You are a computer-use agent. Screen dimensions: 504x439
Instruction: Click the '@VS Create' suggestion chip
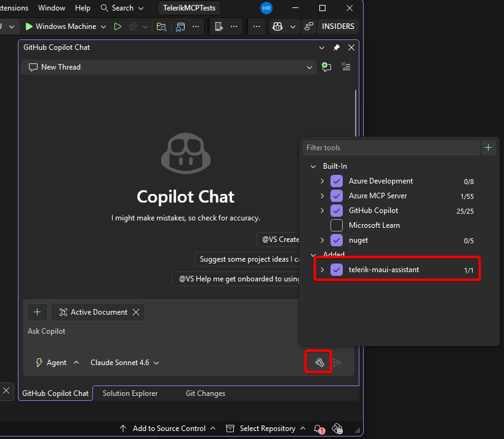[x=278, y=240]
